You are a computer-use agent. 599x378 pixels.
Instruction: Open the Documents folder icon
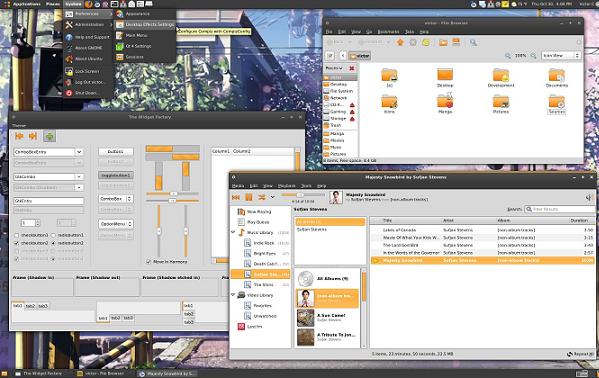(557, 78)
